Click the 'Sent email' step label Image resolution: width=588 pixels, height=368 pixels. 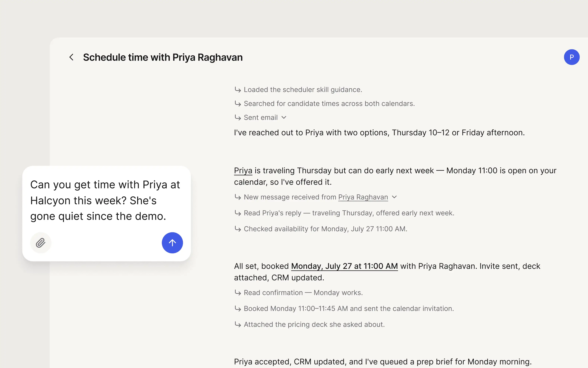(260, 118)
